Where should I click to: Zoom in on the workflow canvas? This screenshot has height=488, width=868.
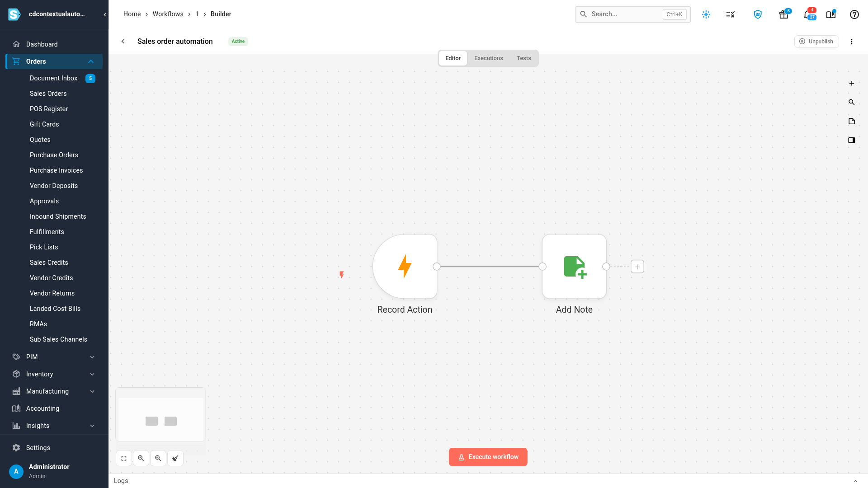[141, 458]
